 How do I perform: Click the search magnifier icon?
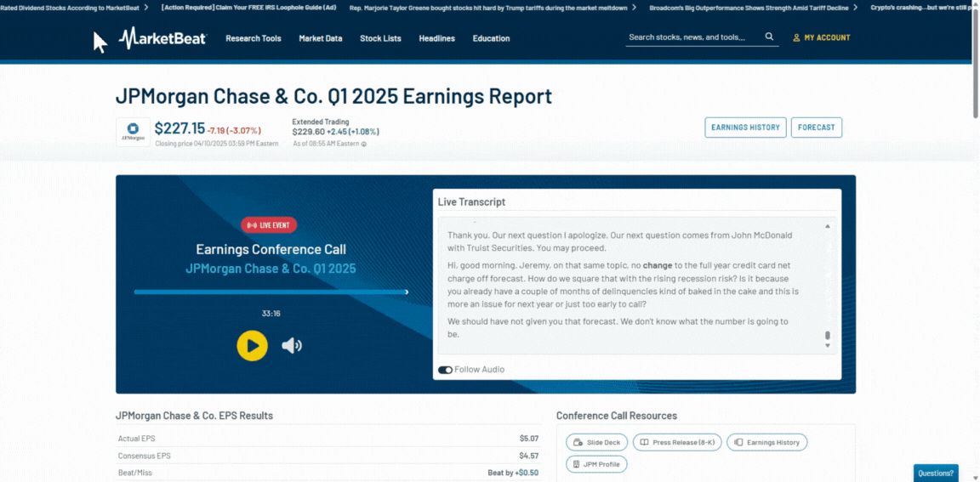[769, 37]
